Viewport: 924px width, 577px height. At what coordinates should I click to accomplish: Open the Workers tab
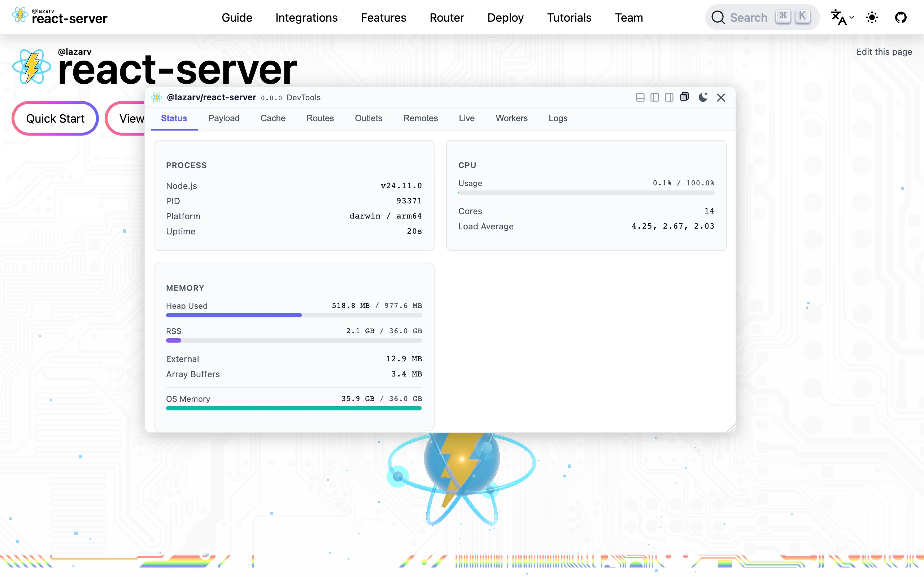point(511,118)
